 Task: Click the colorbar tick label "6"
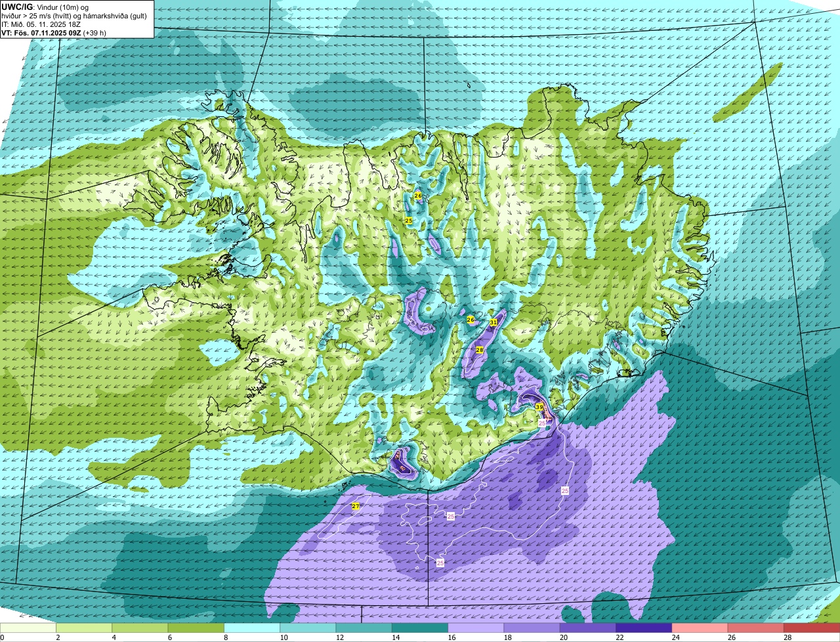point(169,637)
